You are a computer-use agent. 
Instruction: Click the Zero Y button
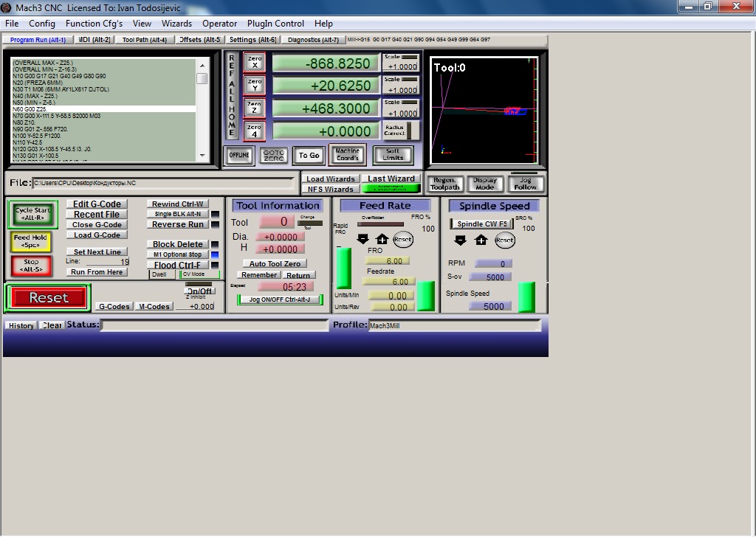tap(255, 85)
